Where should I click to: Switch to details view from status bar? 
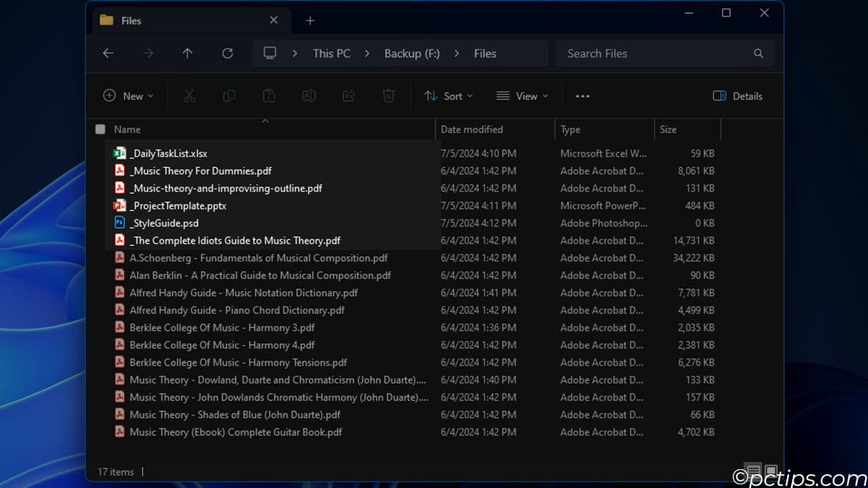(753, 471)
